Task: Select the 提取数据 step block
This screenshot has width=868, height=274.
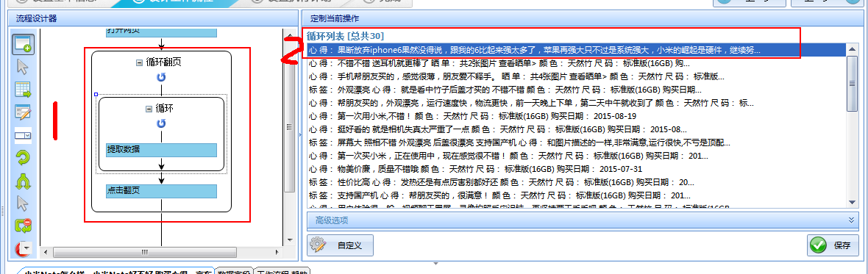Action: (161, 150)
